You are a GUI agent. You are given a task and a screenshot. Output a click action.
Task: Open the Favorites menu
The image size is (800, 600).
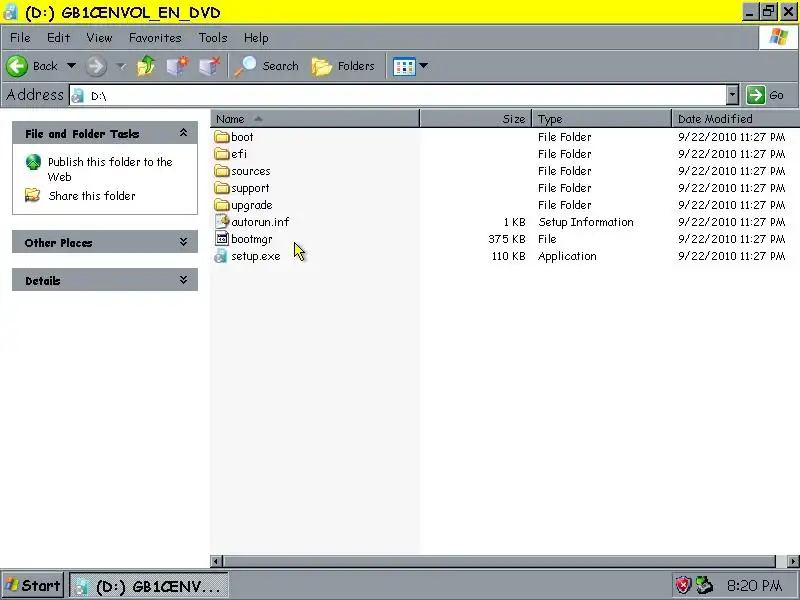155,38
